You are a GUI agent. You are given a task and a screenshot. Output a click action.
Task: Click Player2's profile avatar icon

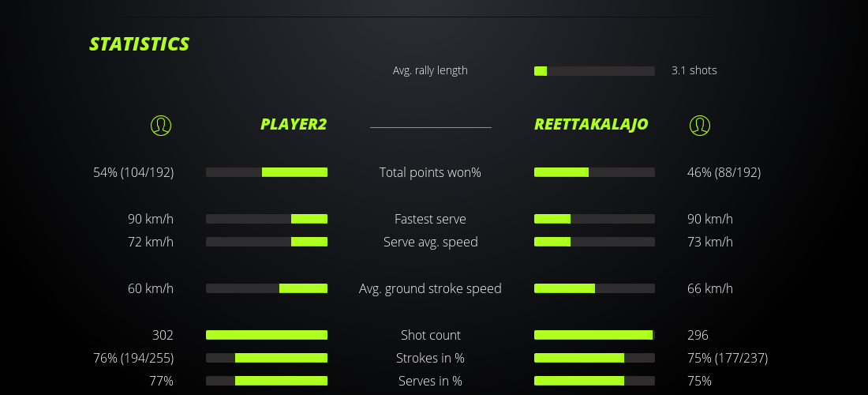(161, 125)
